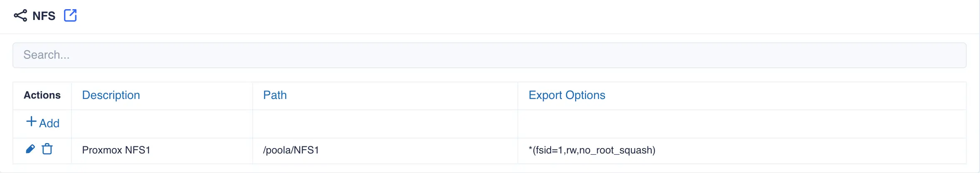Image resolution: width=980 pixels, height=173 pixels.
Task: Click the Add link to create share
Action: click(49, 123)
